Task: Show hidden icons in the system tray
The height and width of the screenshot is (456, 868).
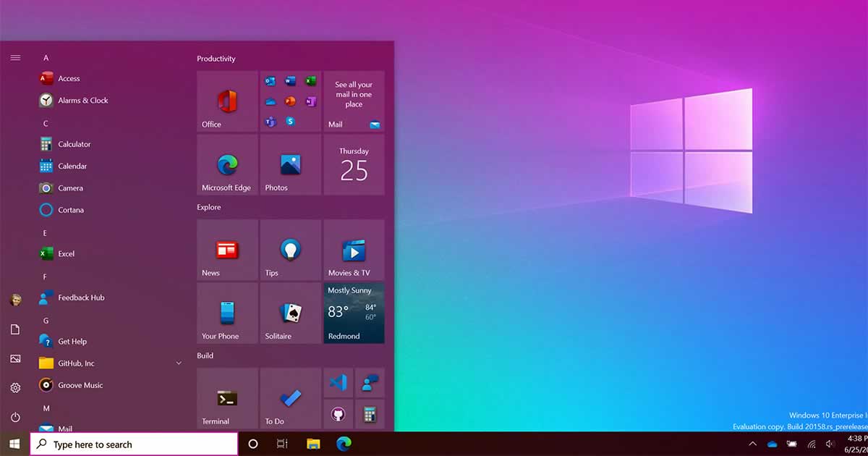Action: [752, 444]
